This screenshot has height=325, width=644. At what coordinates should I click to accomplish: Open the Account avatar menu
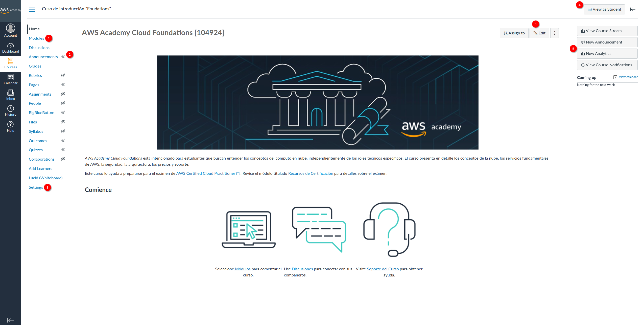pos(10,28)
